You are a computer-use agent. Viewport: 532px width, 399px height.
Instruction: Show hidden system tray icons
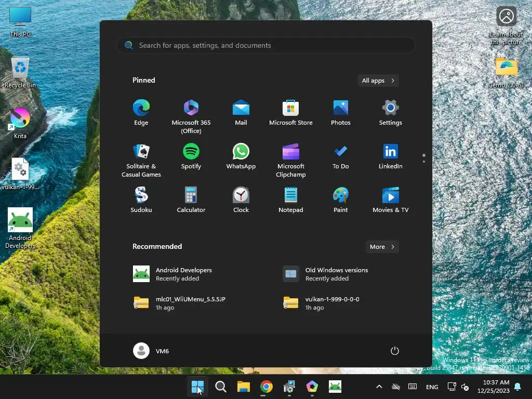[379, 387]
